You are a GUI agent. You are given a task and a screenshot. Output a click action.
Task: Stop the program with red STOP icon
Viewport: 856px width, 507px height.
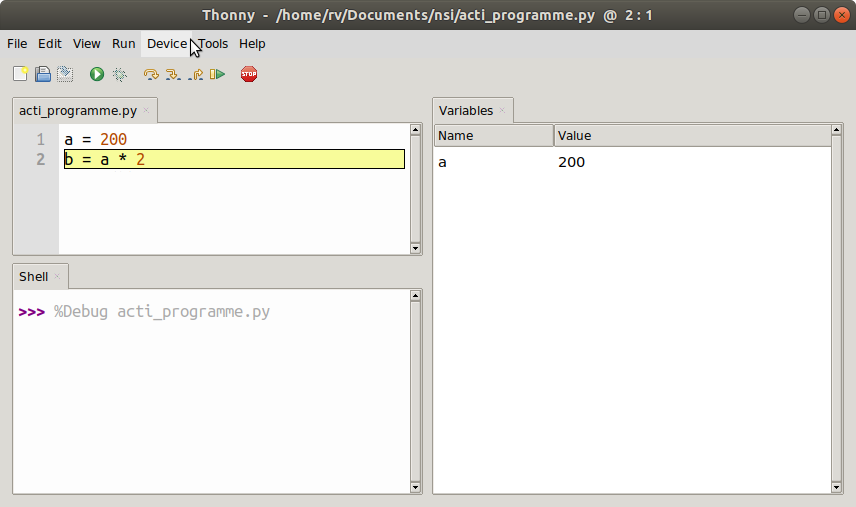pyautogui.click(x=249, y=74)
